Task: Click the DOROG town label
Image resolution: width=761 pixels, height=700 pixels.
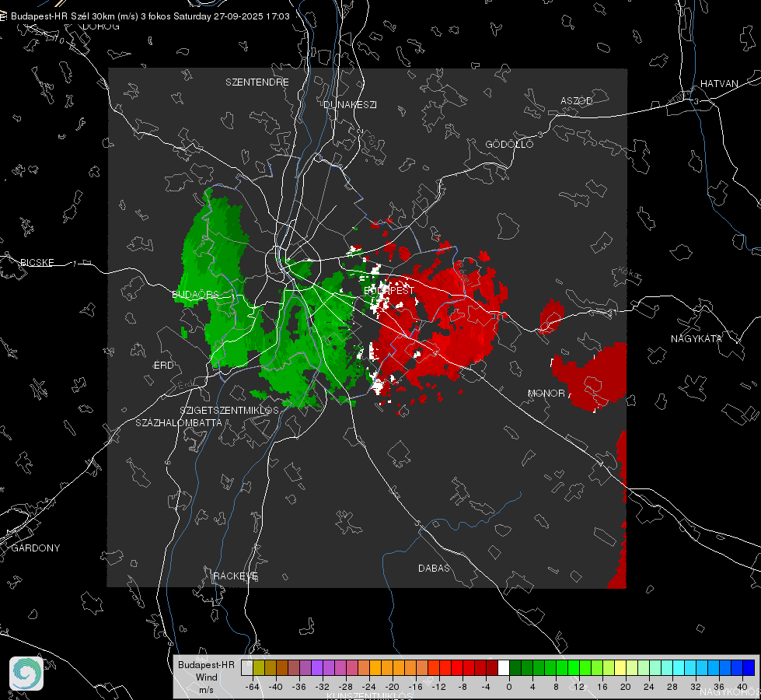Action: (101, 26)
